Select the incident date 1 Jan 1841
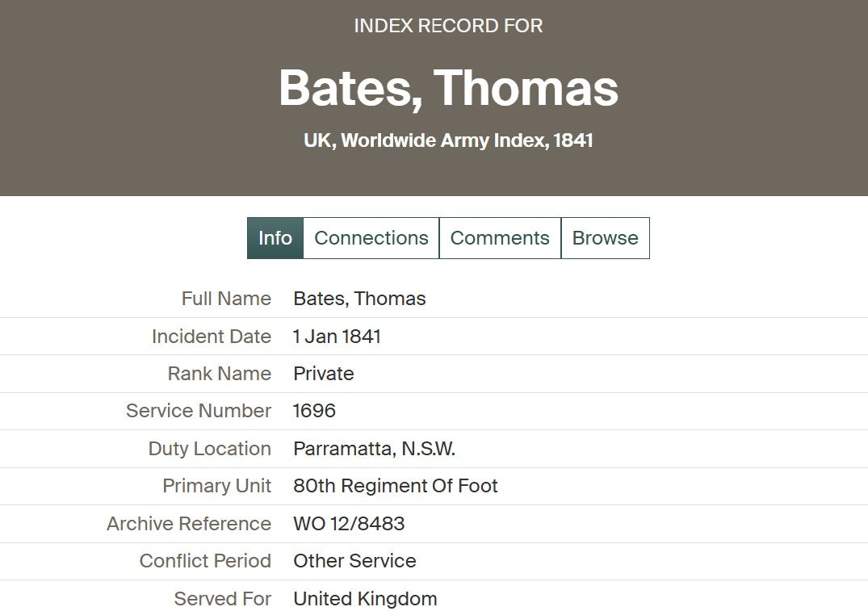Viewport: 868px width, 611px height. [x=337, y=337]
